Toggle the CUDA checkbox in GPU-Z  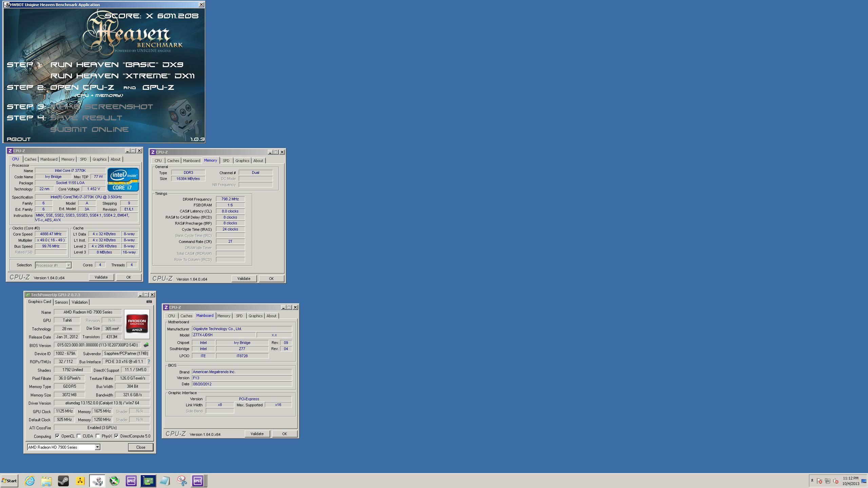(79, 436)
